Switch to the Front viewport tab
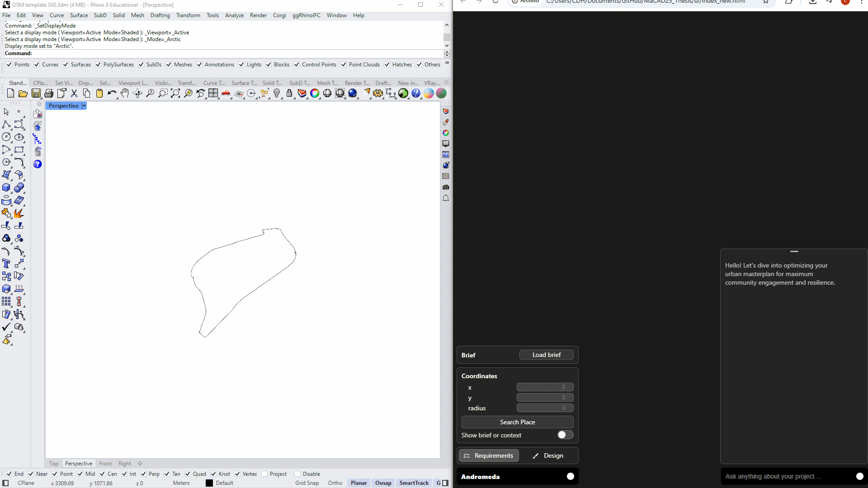868x488 pixels. pos(105,464)
